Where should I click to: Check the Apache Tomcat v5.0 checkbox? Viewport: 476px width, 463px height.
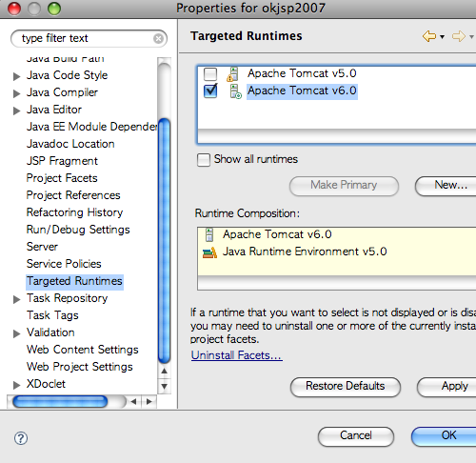[210, 74]
